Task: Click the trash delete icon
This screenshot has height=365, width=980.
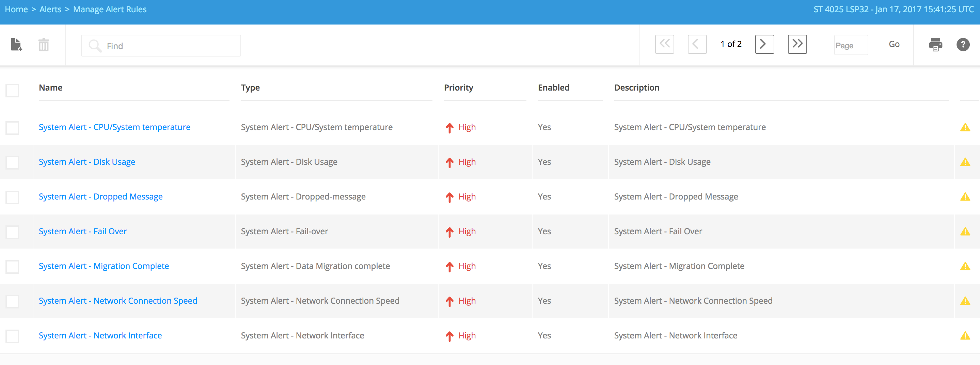Action: (44, 45)
